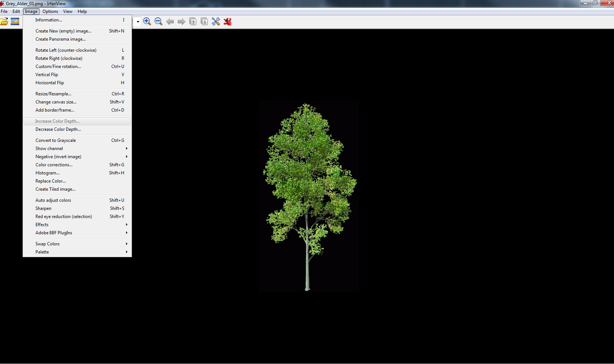Go to previous image with left arrow
614x364 pixels.
pyautogui.click(x=170, y=21)
